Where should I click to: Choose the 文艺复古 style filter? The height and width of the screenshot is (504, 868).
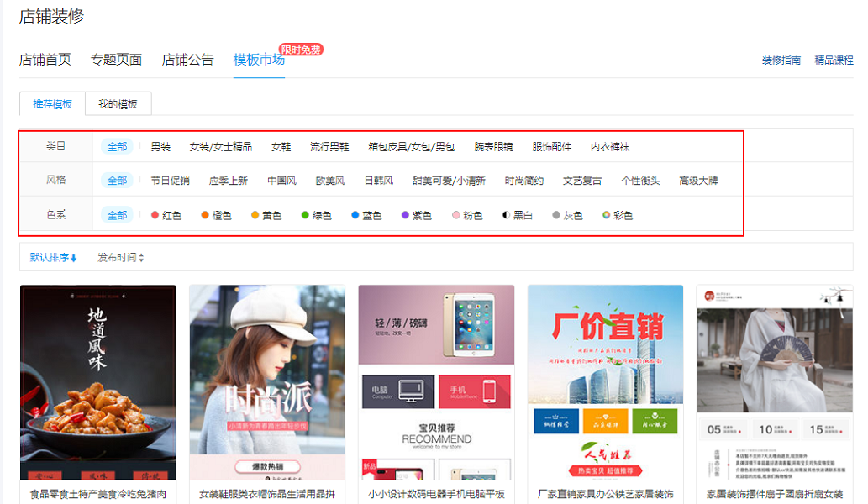point(581,181)
